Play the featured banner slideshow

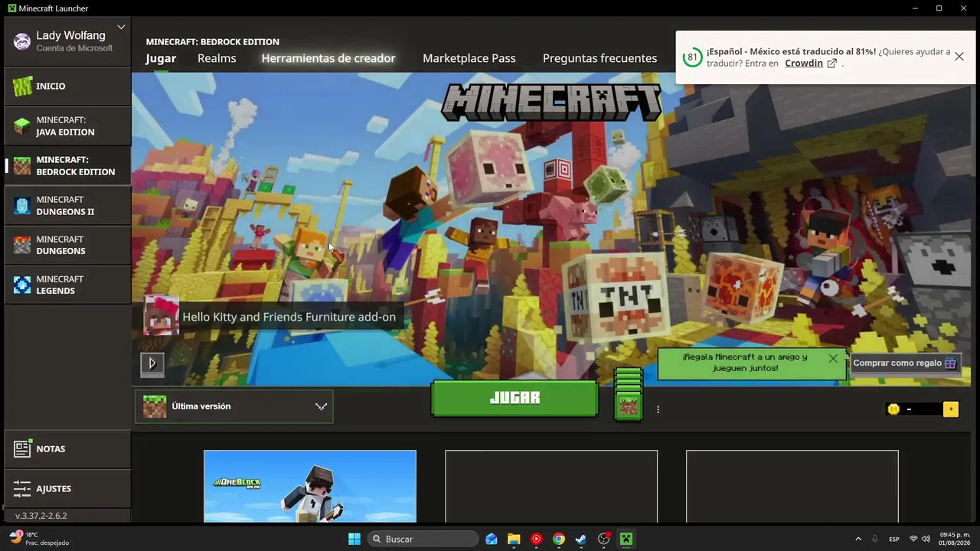point(152,364)
